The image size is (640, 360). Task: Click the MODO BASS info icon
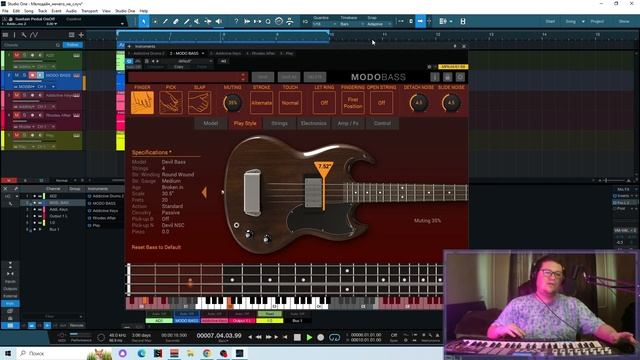[435, 77]
